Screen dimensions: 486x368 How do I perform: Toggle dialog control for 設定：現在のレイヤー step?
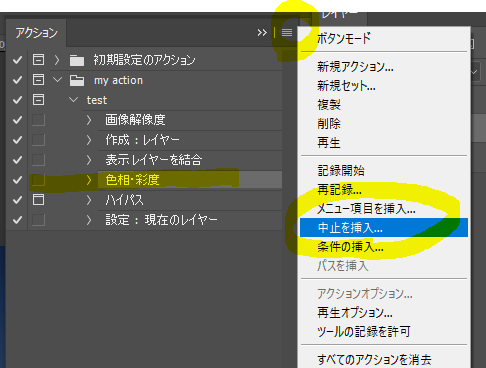tap(38, 220)
